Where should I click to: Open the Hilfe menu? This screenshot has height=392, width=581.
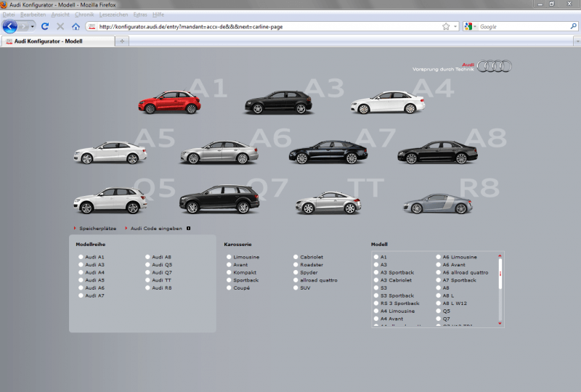[x=158, y=15]
